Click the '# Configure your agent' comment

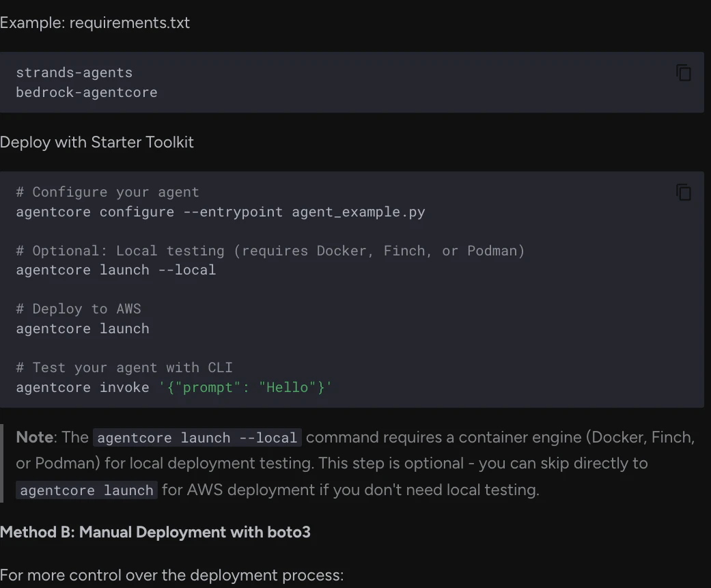[x=108, y=192]
